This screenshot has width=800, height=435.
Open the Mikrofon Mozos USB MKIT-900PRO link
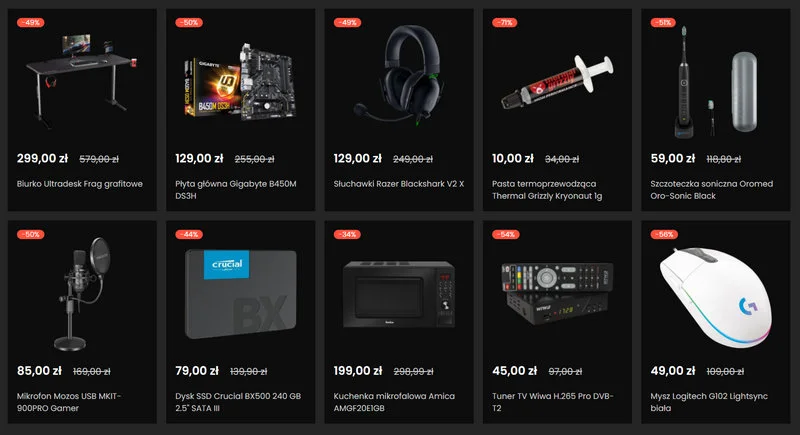tap(68, 402)
